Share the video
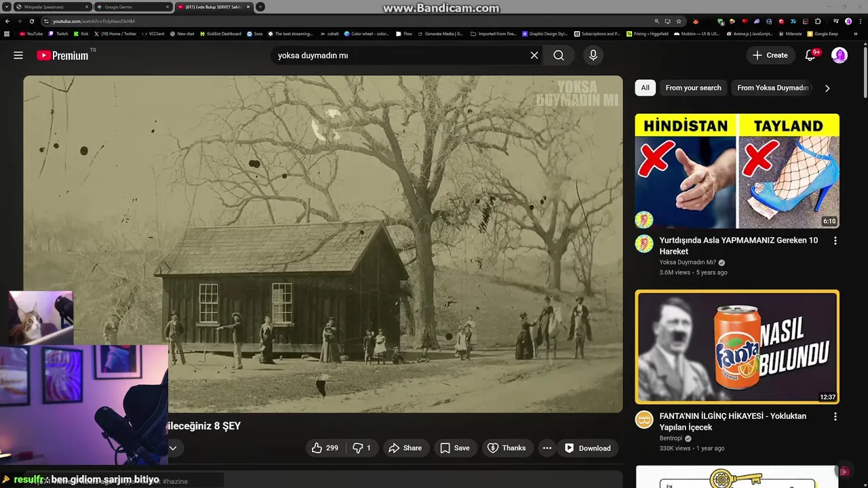Image resolution: width=868 pixels, height=488 pixels. coord(405,448)
